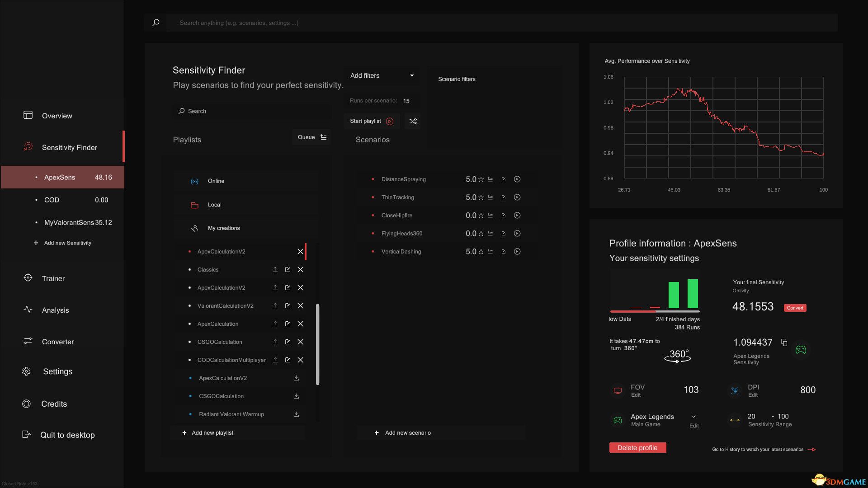Image resolution: width=868 pixels, height=488 pixels.
Task: Select the MyValorantSens profile
Action: click(62, 222)
